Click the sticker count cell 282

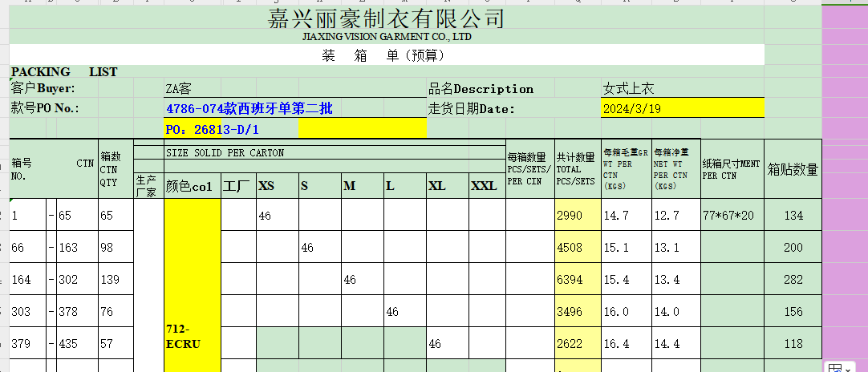coord(793,280)
